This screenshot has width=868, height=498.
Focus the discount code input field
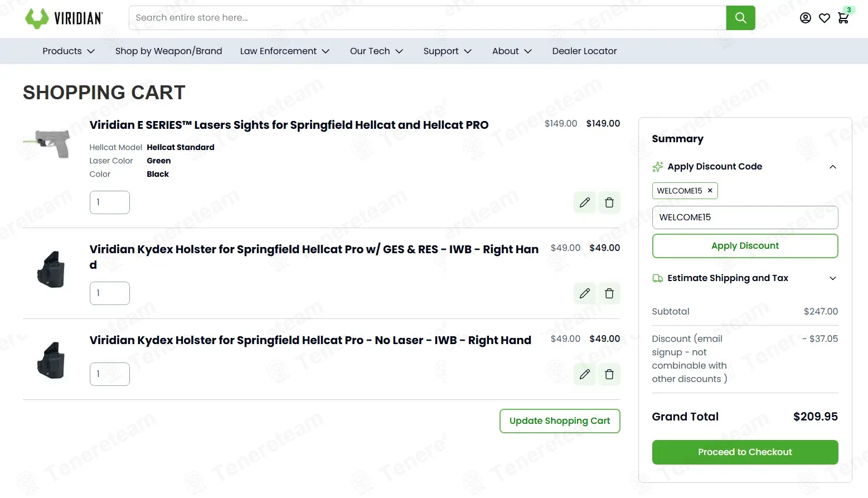pyautogui.click(x=745, y=217)
